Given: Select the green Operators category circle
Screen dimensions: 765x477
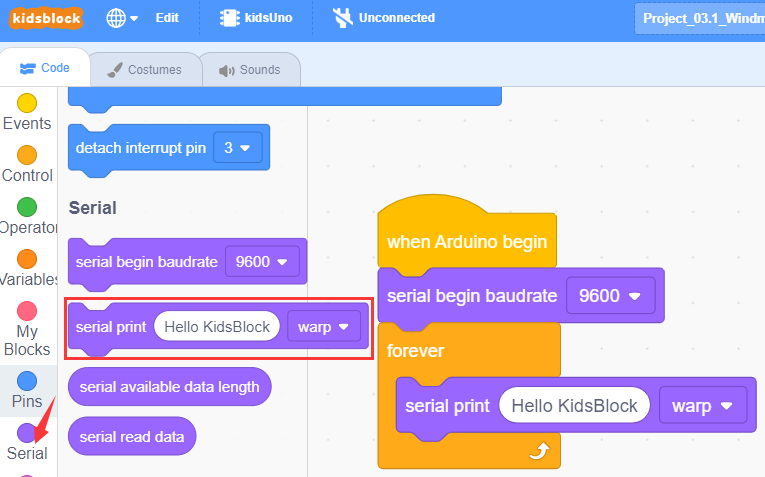Looking at the screenshot, I should tap(27, 207).
